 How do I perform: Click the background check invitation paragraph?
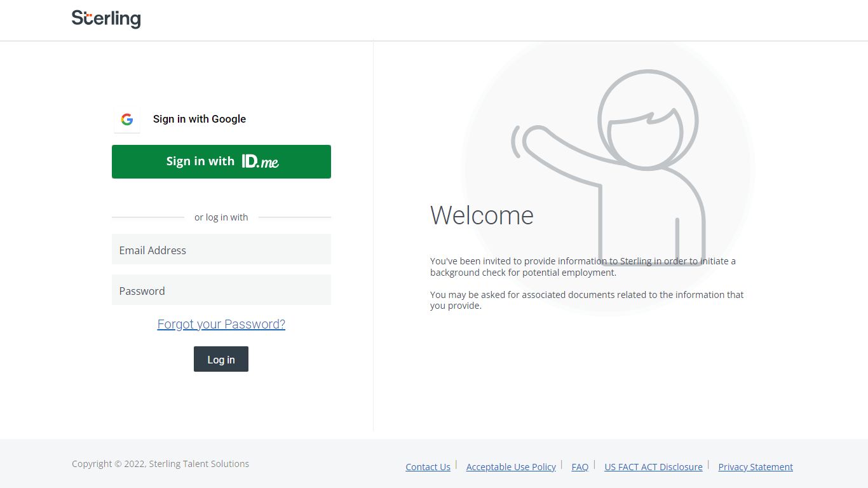coord(583,266)
